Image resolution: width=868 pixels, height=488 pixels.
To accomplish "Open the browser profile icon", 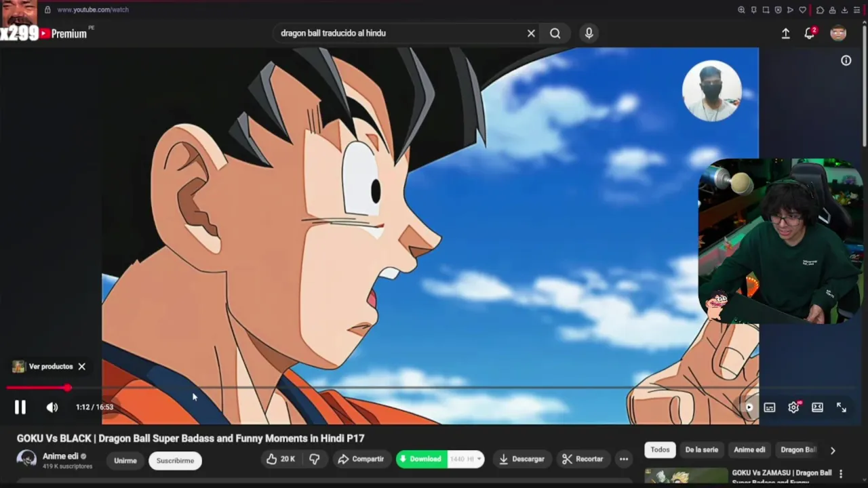I will pos(832,10).
